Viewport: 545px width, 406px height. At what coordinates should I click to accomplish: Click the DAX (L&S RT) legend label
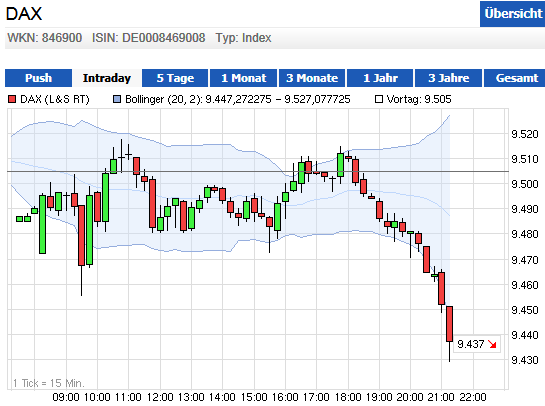[x=55, y=99]
